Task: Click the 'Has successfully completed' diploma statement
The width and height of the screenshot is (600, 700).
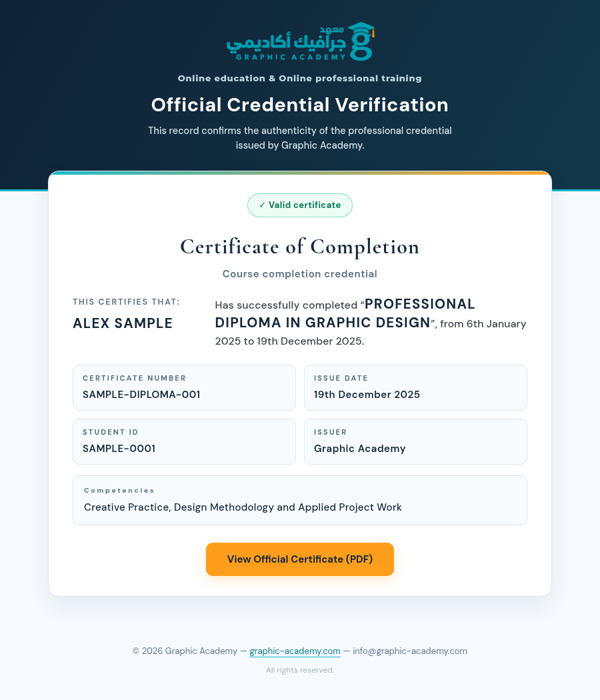Action: pos(371,322)
